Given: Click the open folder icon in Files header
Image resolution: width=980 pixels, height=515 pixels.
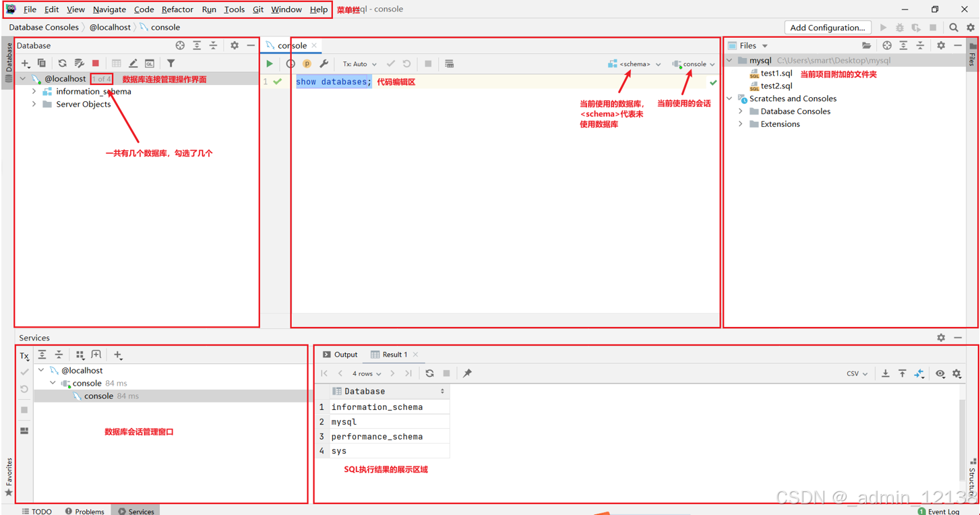Looking at the screenshot, I should coord(866,45).
